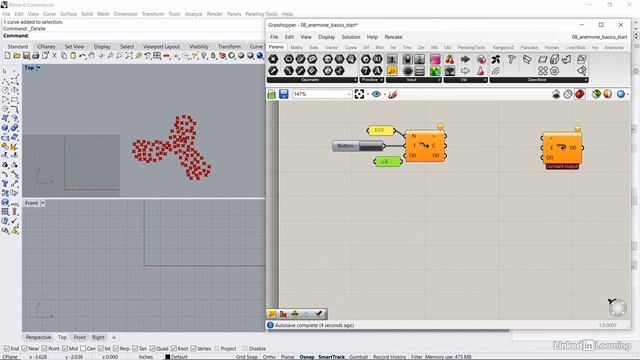Screen dimensions: 640x360
Task: Select the Pan hand tool in Rhino
Action: pyautogui.click(x=92, y=56)
